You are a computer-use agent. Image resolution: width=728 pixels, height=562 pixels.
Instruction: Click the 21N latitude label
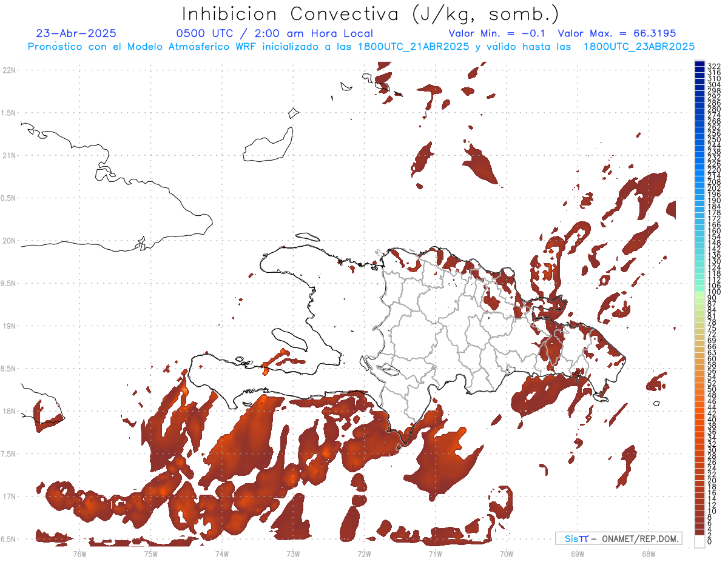pos(9,156)
